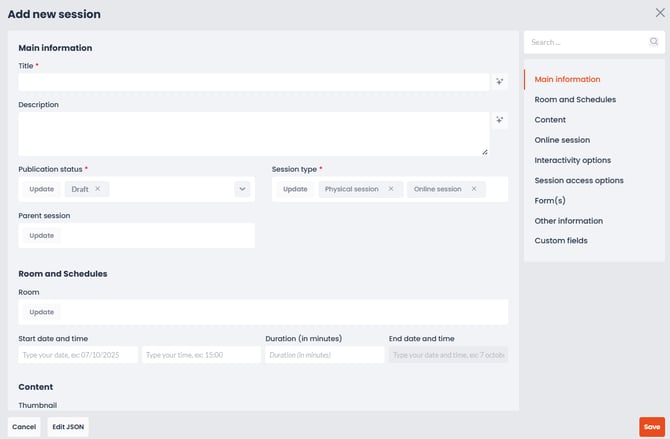Image resolution: width=670 pixels, height=439 pixels.
Task: Open Session type Update selector
Action: [295, 189]
